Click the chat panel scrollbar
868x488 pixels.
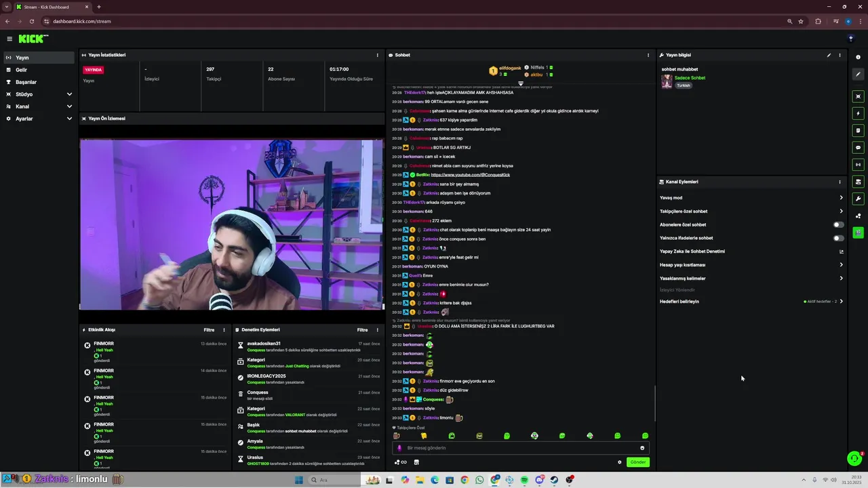[x=654, y=403]
